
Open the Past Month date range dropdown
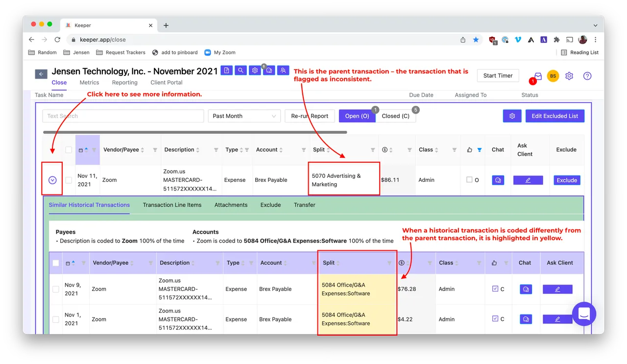pos(244,116)
